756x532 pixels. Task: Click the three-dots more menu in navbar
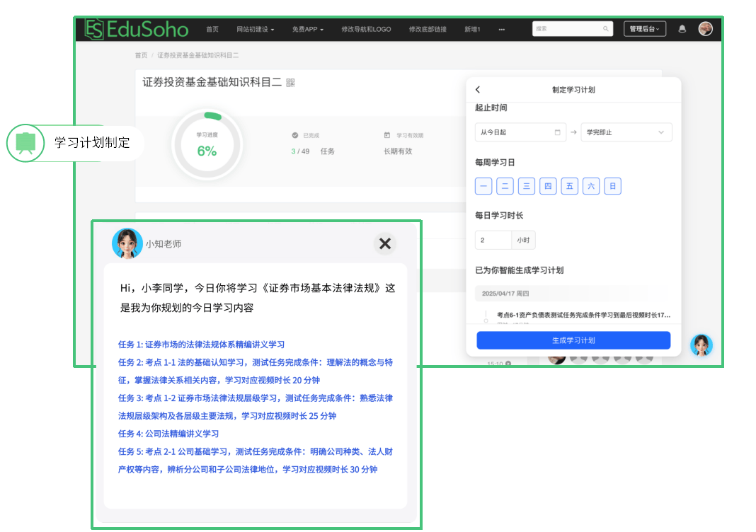click(x=501, y=29)
